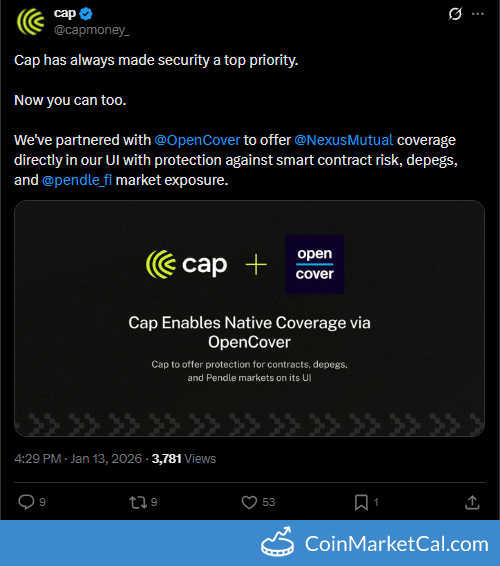
Task: Click the CoinMarketCal.com logo icon
Action: [277, 543]
